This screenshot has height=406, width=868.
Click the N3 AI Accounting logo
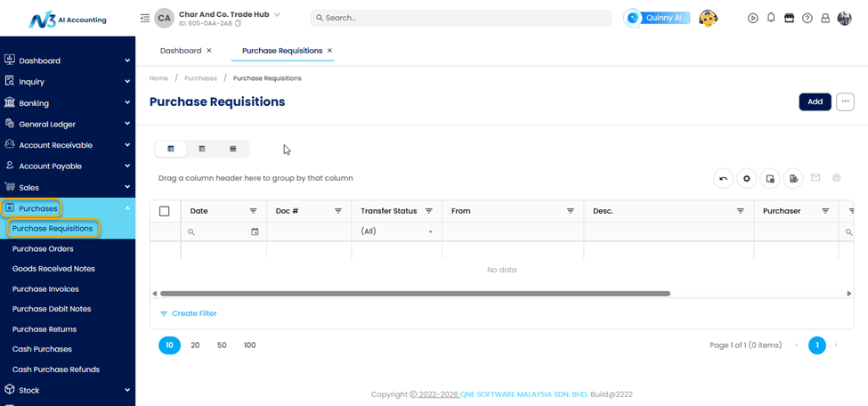click(x=68, y=19)
